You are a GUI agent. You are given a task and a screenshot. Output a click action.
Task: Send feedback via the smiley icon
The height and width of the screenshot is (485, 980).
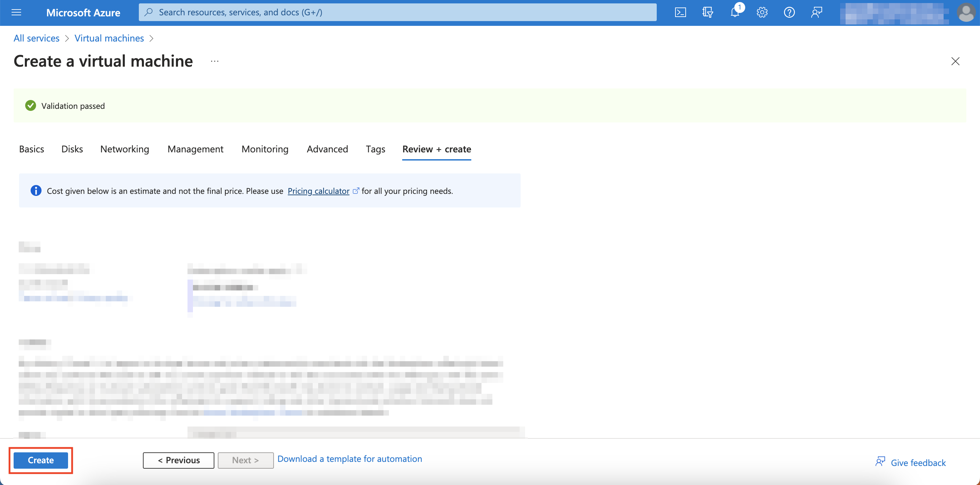816,12
